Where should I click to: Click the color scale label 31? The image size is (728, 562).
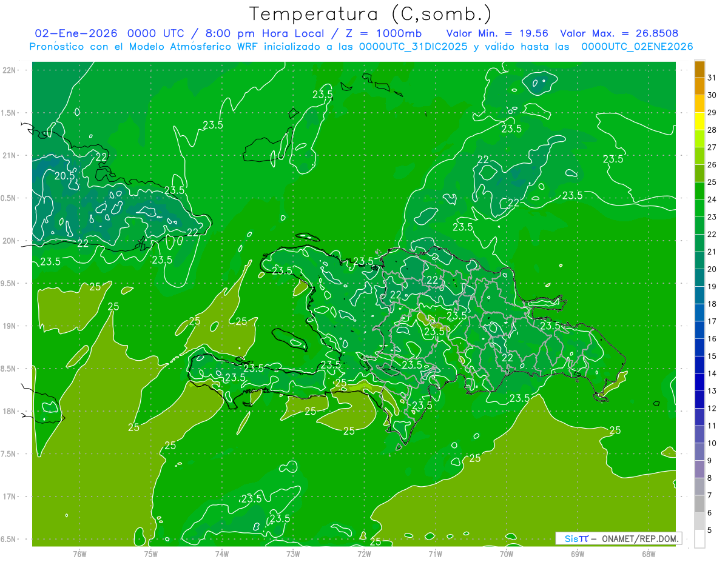(712, 78)
